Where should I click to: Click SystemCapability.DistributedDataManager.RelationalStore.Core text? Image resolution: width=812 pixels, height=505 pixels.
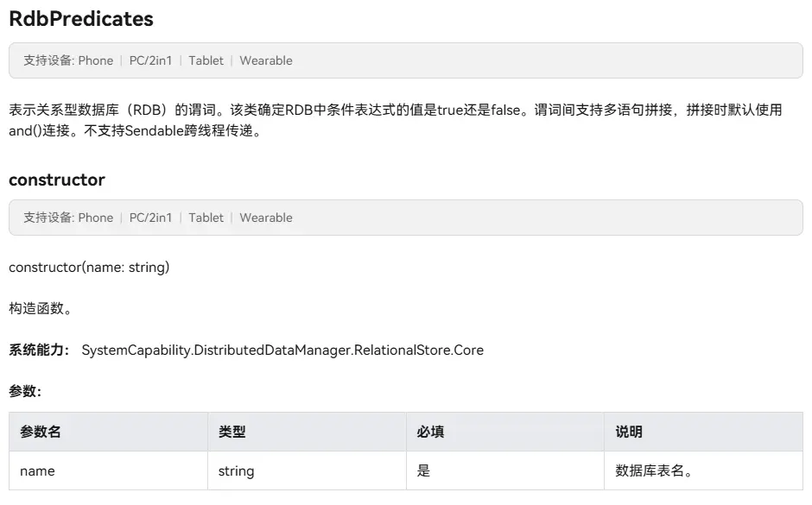point(282,350)
